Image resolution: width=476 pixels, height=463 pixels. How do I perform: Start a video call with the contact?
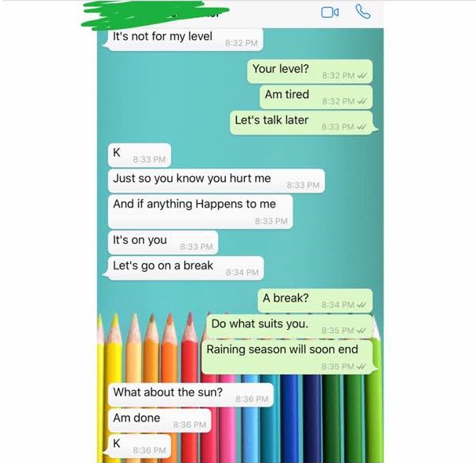tap(330, 13)
